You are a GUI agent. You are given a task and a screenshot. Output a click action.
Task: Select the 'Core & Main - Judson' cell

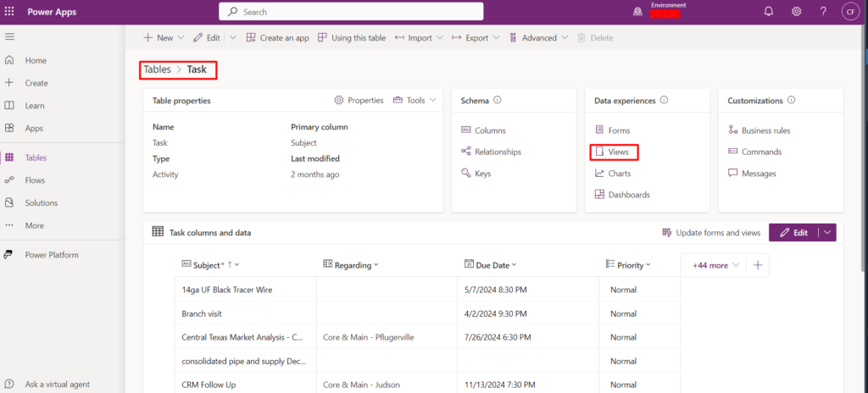[387, 385]
